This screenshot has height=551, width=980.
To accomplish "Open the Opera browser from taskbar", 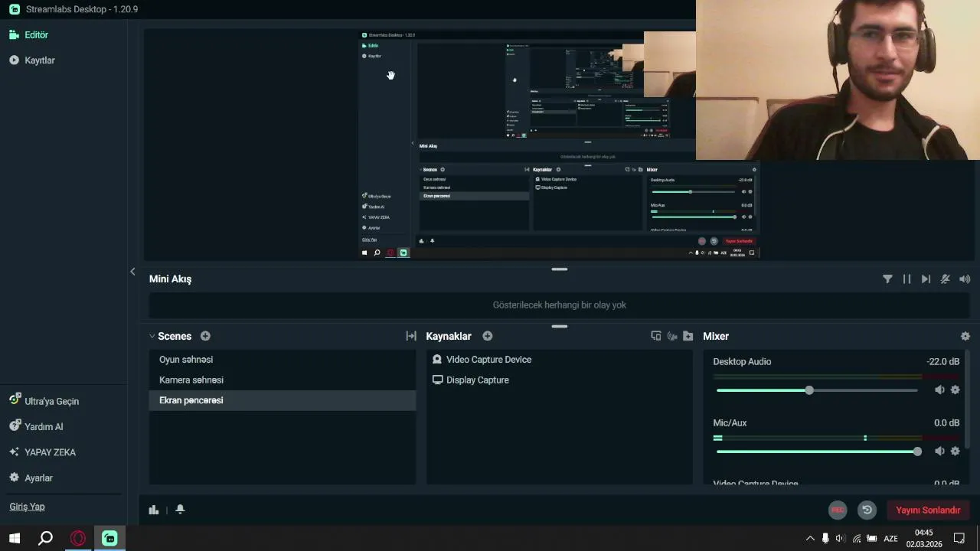I will click(x=78, y=539).
